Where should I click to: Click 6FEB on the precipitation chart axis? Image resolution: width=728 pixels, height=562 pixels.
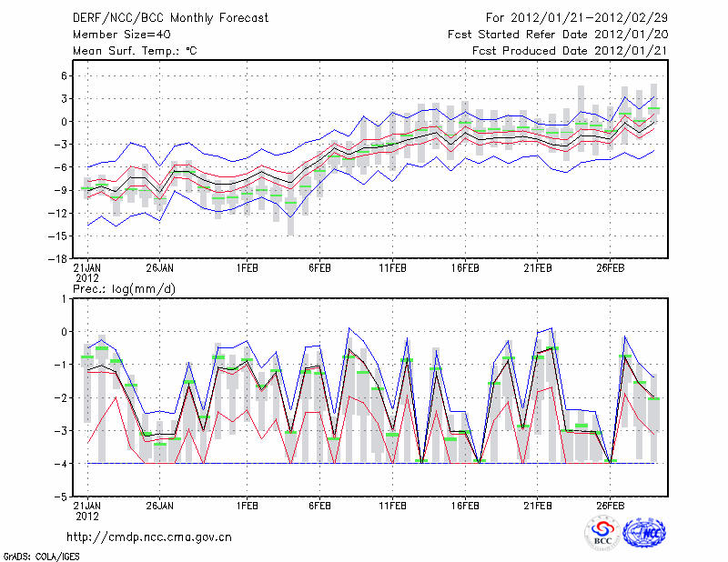tap(319, 506)
